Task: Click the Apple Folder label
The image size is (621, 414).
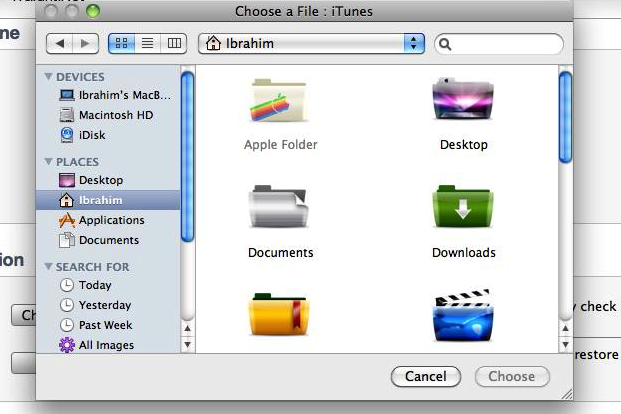Action: click(x=280, y=145)
